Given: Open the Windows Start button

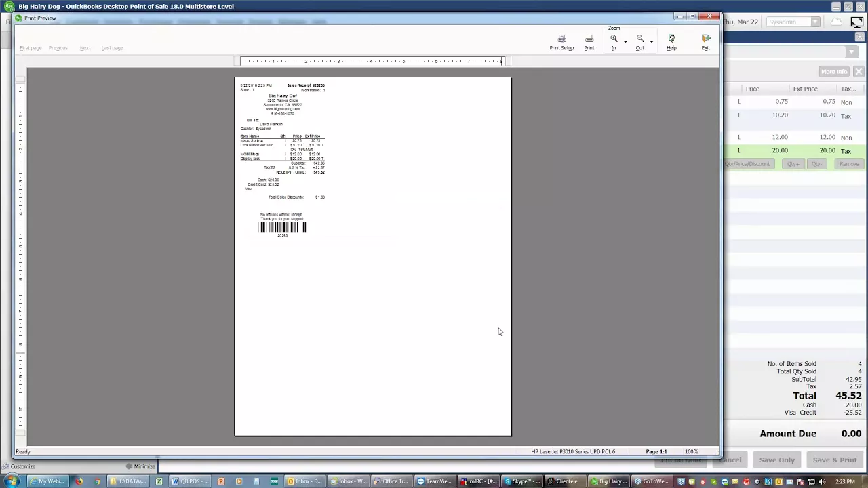Looking at the screenshot, I should [x=12, y=481].
